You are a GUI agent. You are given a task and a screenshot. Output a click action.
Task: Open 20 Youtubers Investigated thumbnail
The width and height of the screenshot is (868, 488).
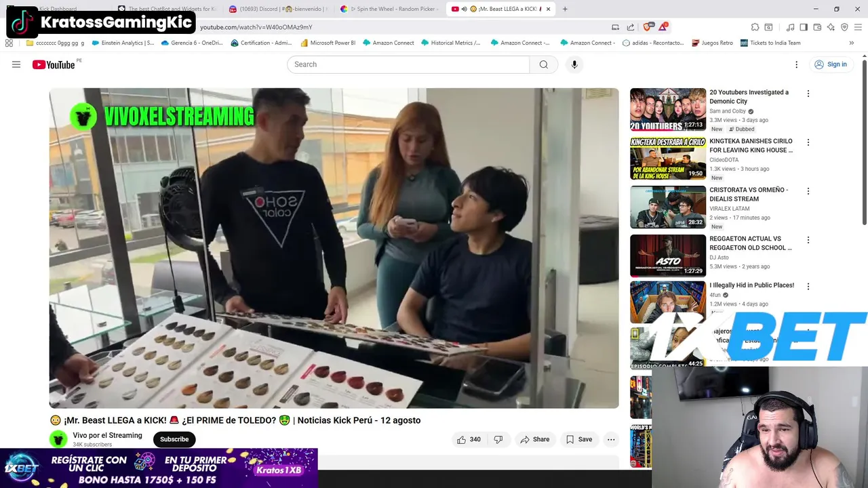[x=668, y=109]
